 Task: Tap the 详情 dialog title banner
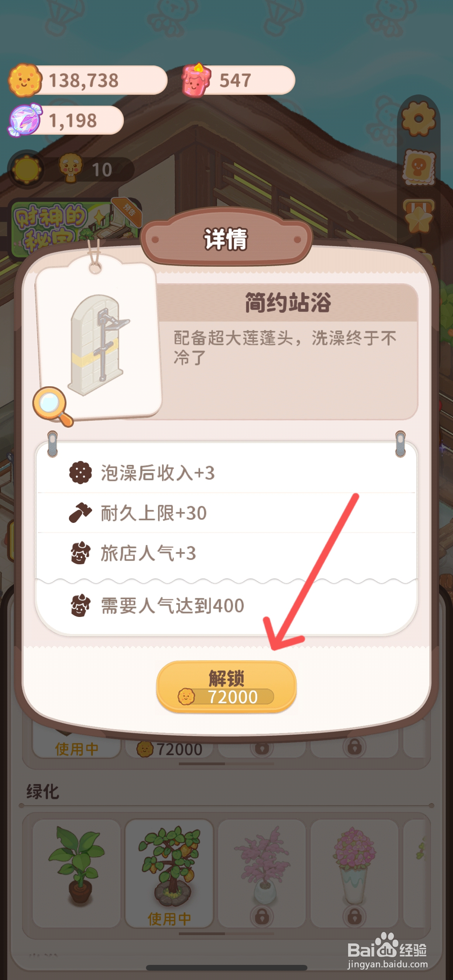click(x=226, y=238)
